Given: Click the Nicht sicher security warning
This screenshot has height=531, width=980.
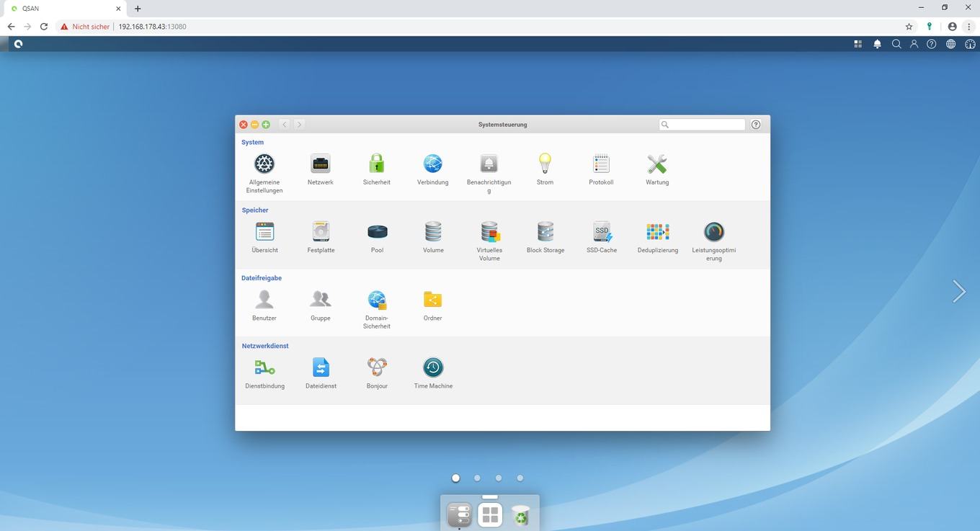Looking at the screenshot, I should [85, 27].
